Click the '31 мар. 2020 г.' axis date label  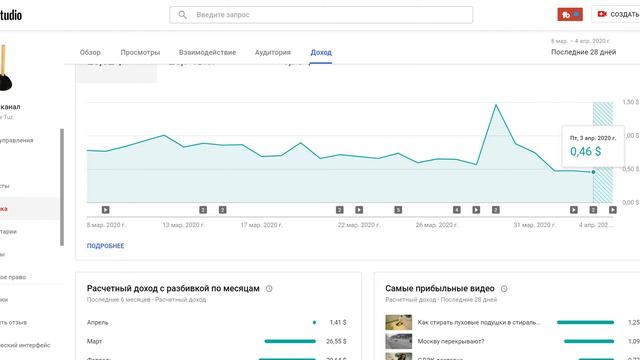534,225
